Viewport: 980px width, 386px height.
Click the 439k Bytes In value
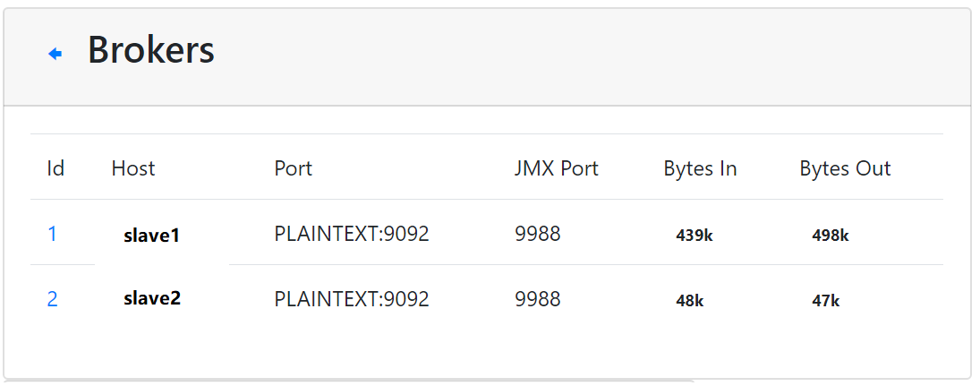pyautogui.click(x=695, y=236)
